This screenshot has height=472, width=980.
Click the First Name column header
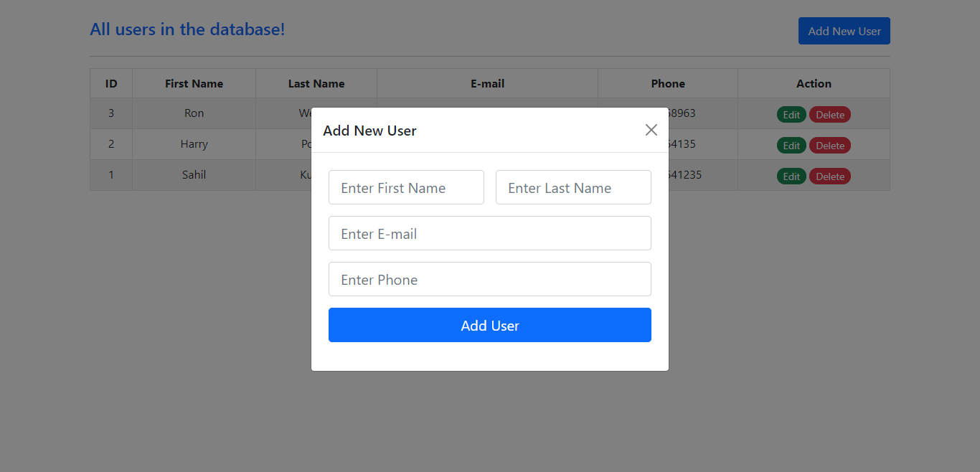pyautogui.click(x=194, y=83)
